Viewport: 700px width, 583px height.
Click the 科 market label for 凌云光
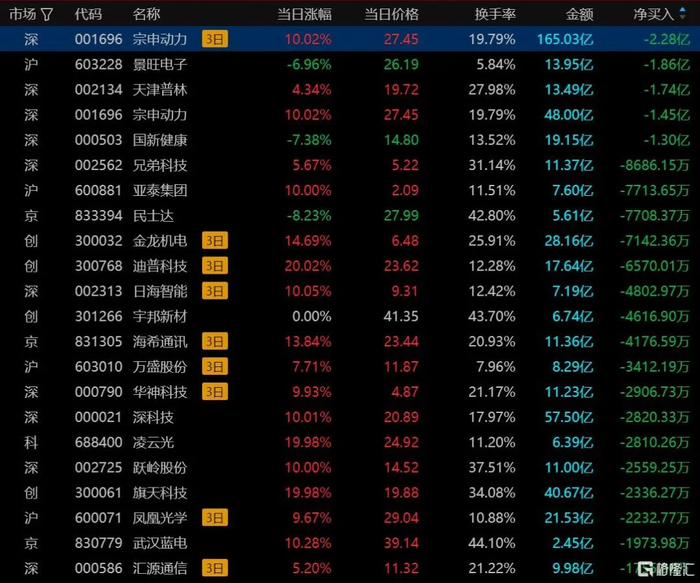pos(31,442)
